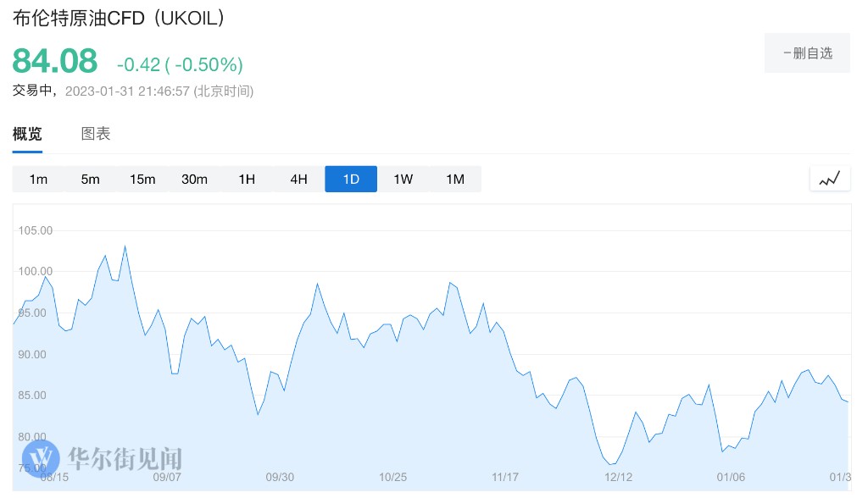
Task: Click the line chart type icon
Action: coord(829,179)
